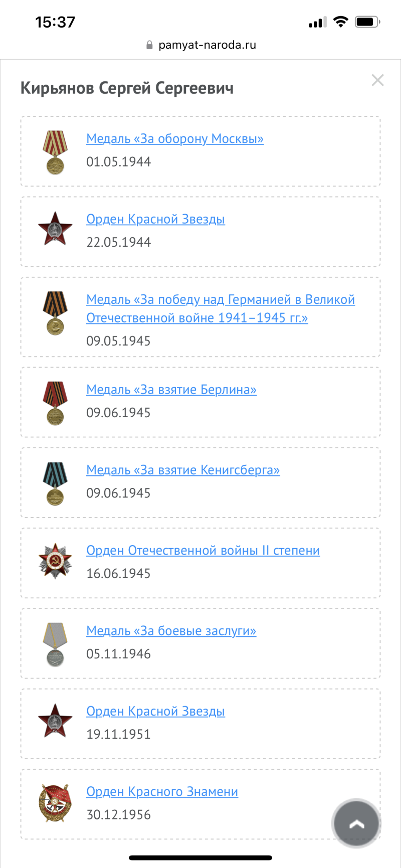Screen dimensions: 401x868
Task: Open the link «Медаль «За боевые заслуги»»
Action: (x=171, y=631)
